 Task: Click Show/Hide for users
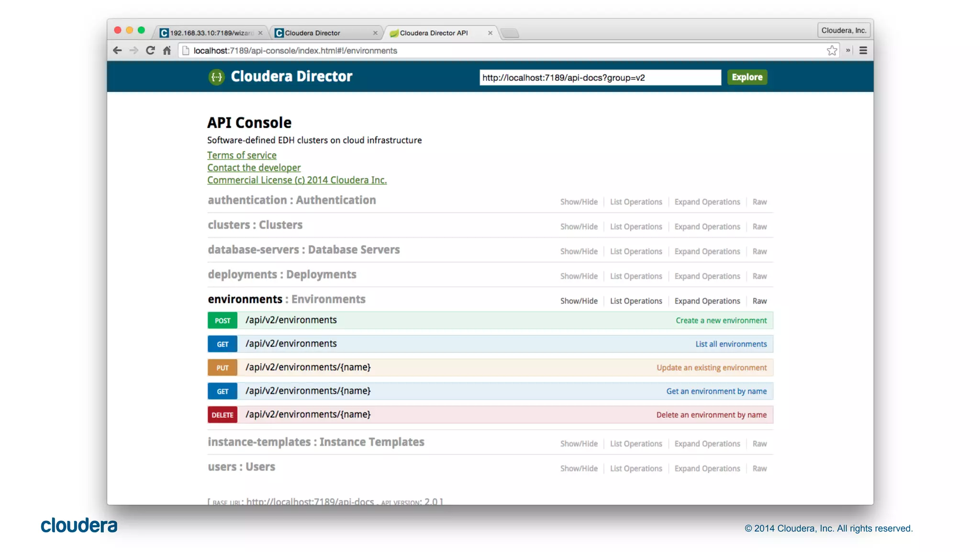click(579, 469)
